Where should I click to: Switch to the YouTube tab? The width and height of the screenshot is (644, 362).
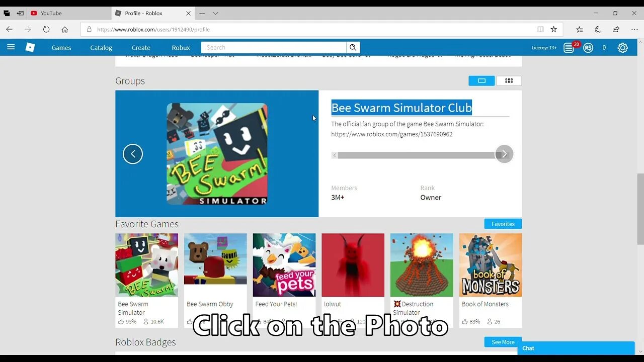(x=69, y=13)
